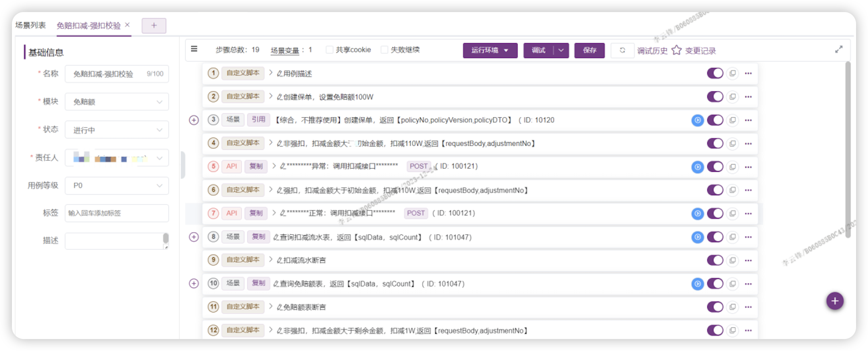Click the 调试 button

(x=538, y=51)
